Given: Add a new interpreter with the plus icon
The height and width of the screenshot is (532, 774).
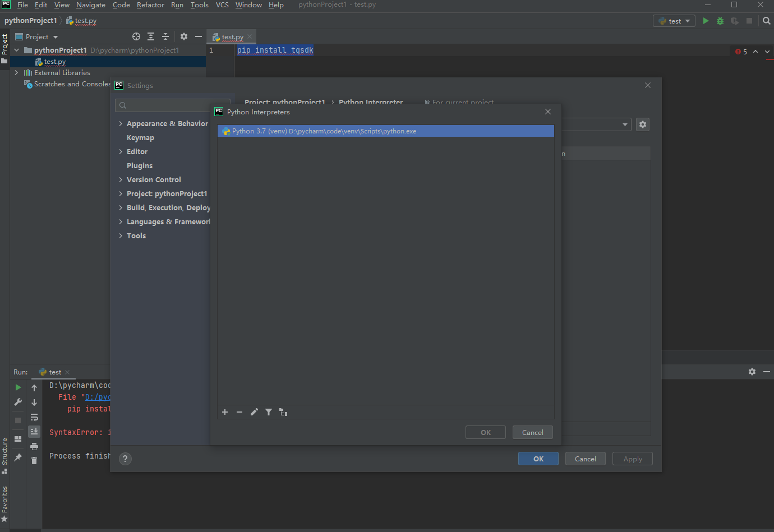Looking at the screenshot, I should (x=225, y=412).
